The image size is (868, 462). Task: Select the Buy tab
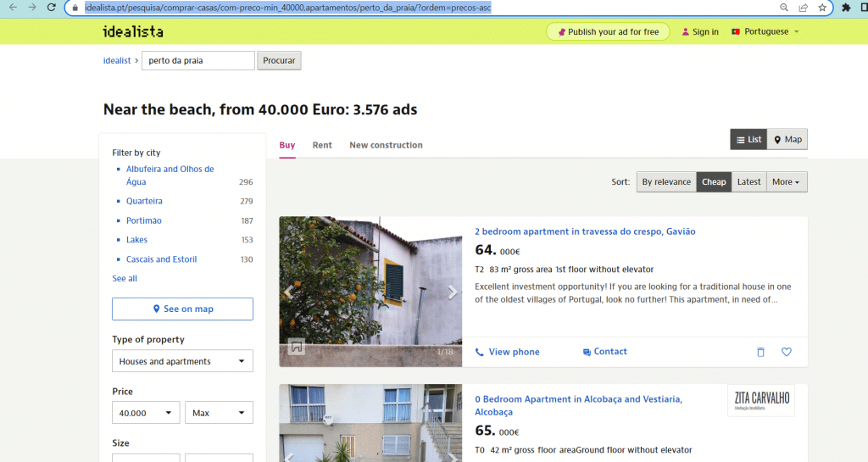pyautogui.click(x=287, y=145)
